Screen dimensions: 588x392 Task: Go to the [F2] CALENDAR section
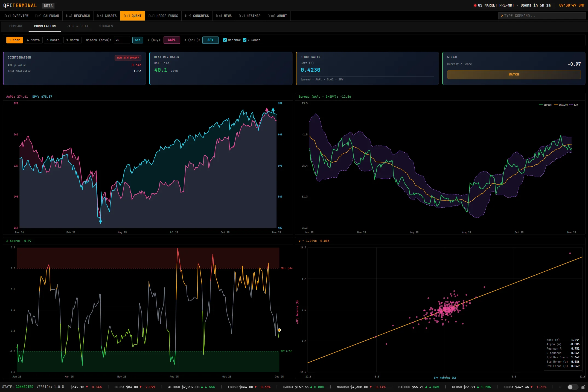(47, 16)
